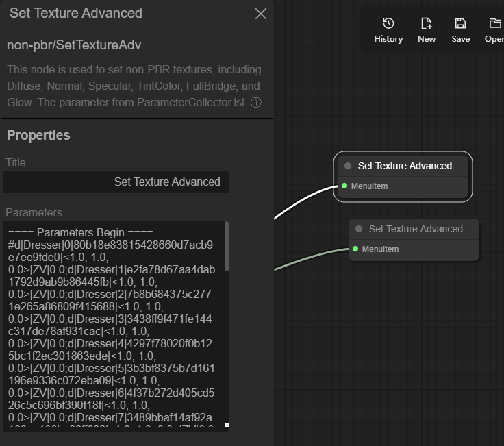Viewport: 504px width, 446px height.
Task: Click the info icon after the description
Action: tap(256, 103)
